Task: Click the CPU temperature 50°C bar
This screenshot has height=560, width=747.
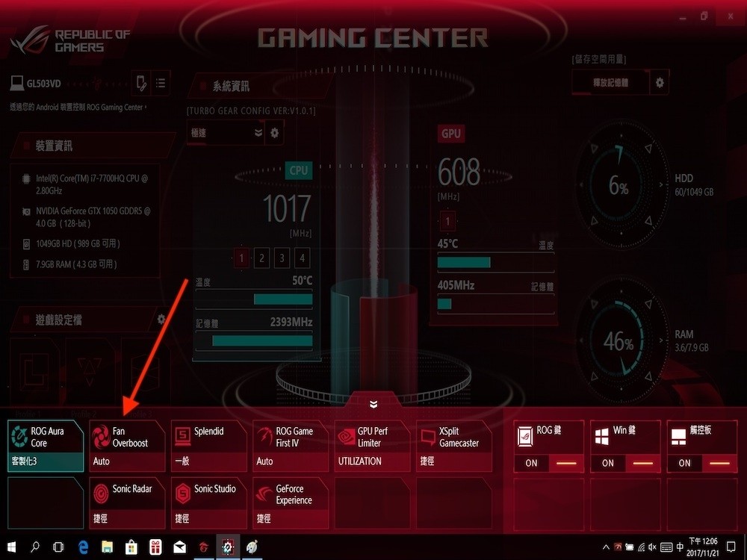Action: [254, 299]
